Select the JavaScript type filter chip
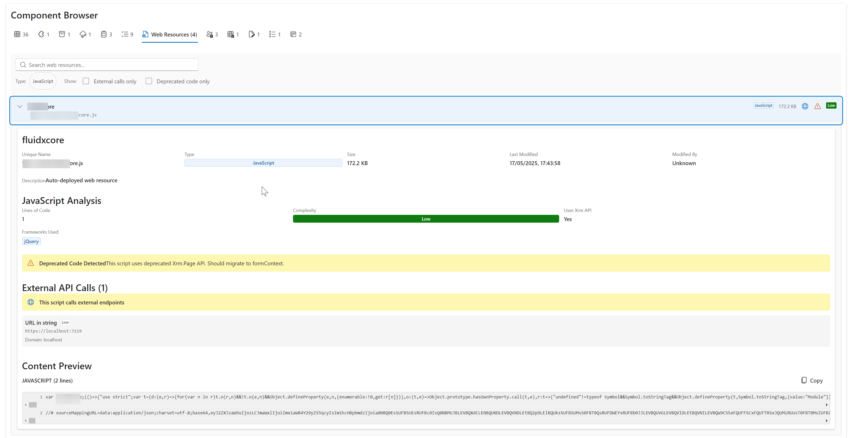This screenshot has height=438, width=868. [43, 81]
